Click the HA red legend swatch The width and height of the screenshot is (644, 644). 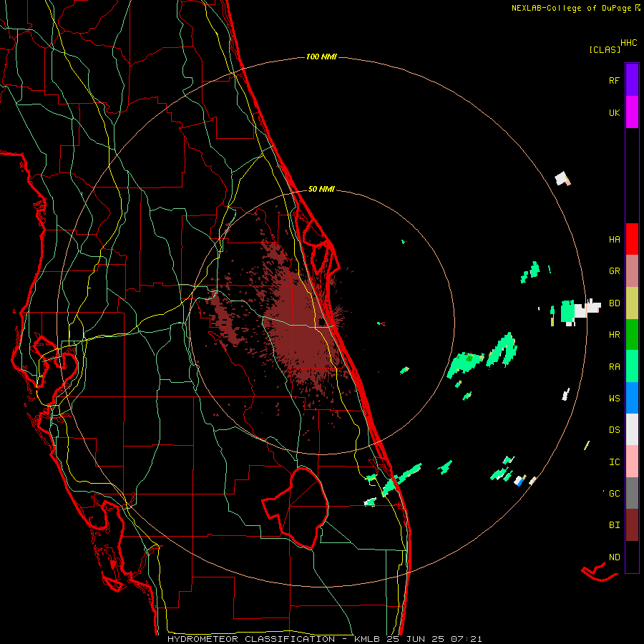click(x=632, y=239)
